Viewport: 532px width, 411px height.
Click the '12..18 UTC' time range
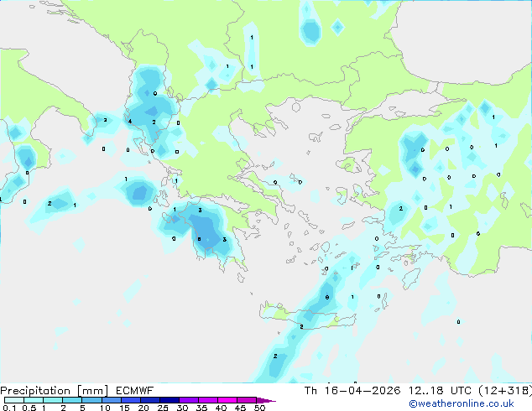(440, 391)
